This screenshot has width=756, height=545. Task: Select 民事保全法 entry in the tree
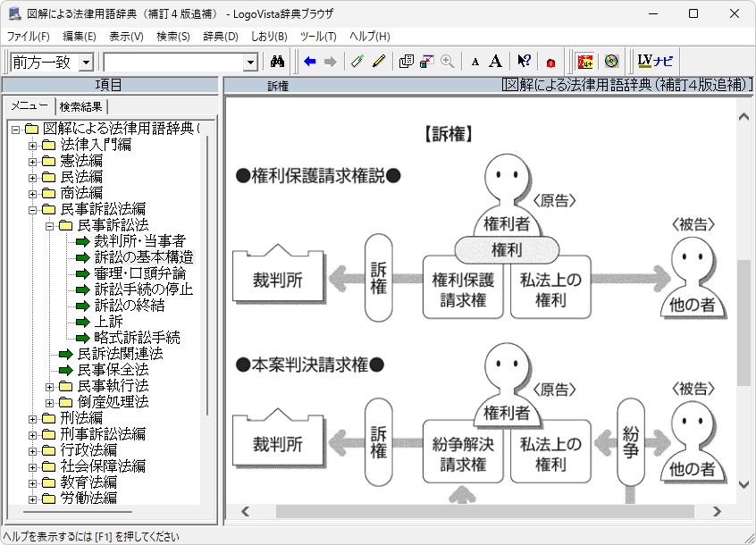(113, 370)
